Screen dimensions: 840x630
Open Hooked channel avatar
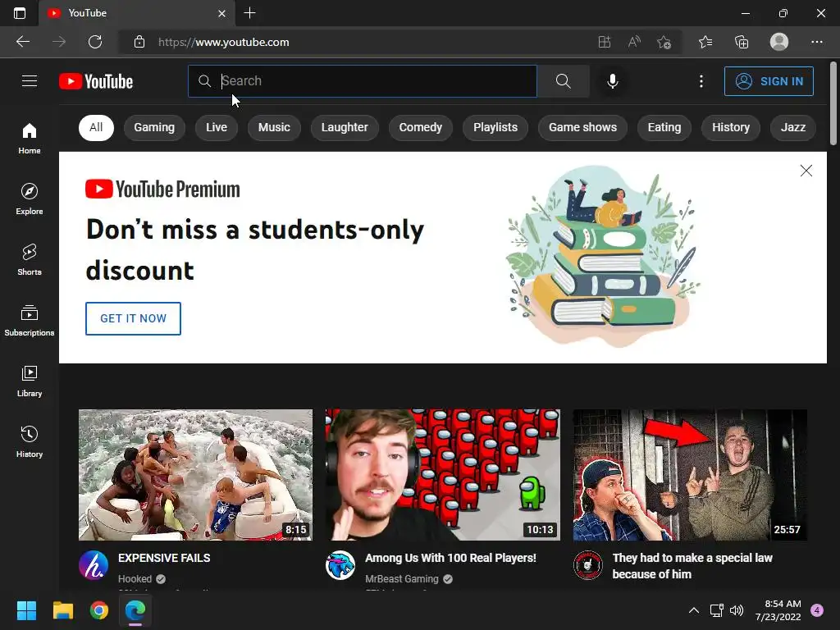click(x=94, y=565)
